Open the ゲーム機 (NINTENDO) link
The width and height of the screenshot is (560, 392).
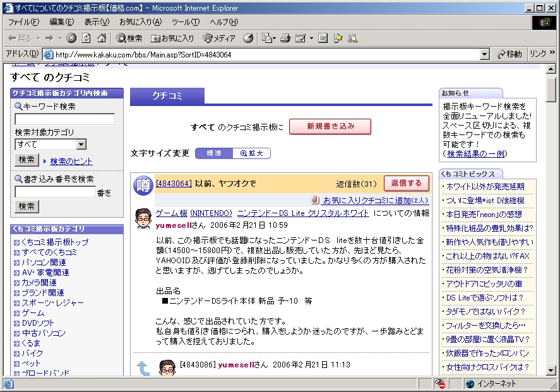pyautogui.click(x=194, y=213)
